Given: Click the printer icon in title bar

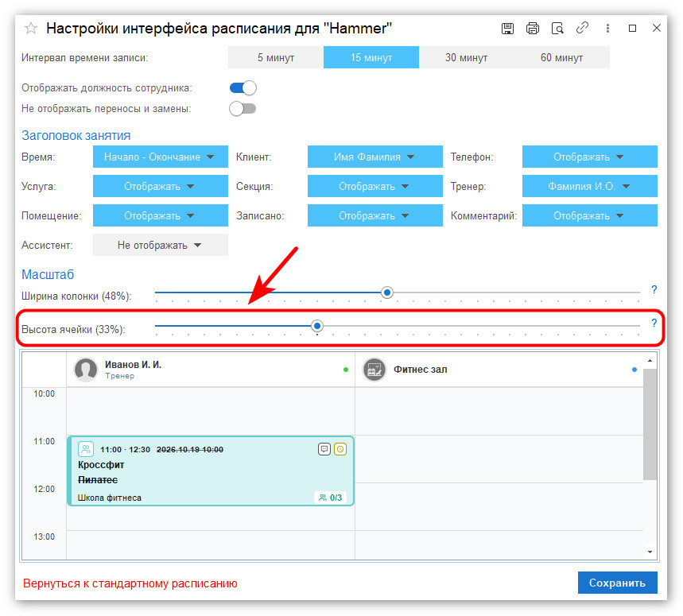Looking at the screenshot, I should pos(532,29).
